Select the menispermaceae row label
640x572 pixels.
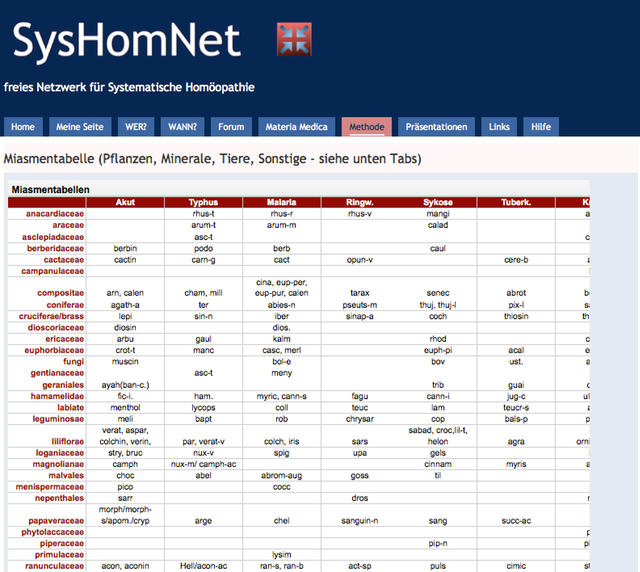click(49, 487)
